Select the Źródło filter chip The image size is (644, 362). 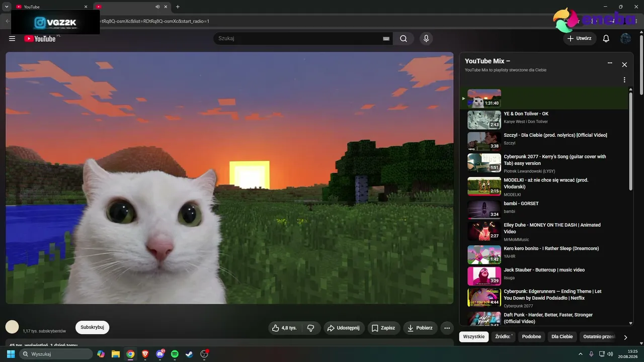point(503,337)
